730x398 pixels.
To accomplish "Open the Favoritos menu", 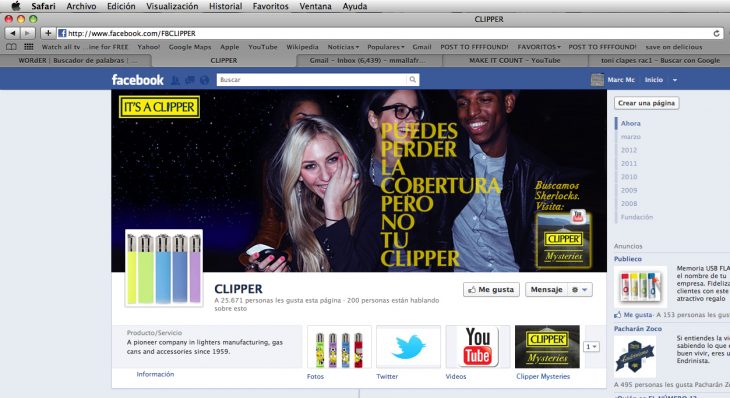I will (270, 6).
